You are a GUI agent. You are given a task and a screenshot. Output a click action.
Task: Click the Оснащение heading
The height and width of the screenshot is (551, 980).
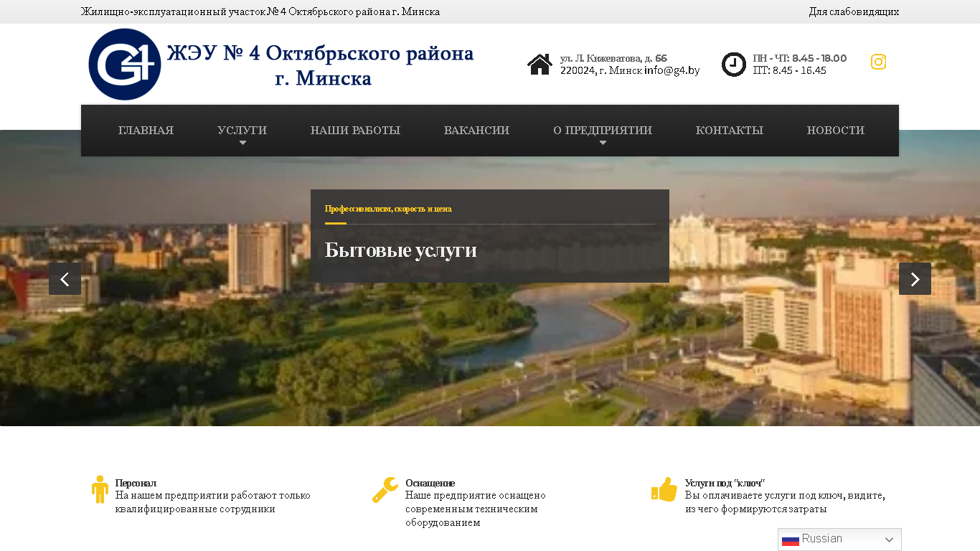click(430, 484)
